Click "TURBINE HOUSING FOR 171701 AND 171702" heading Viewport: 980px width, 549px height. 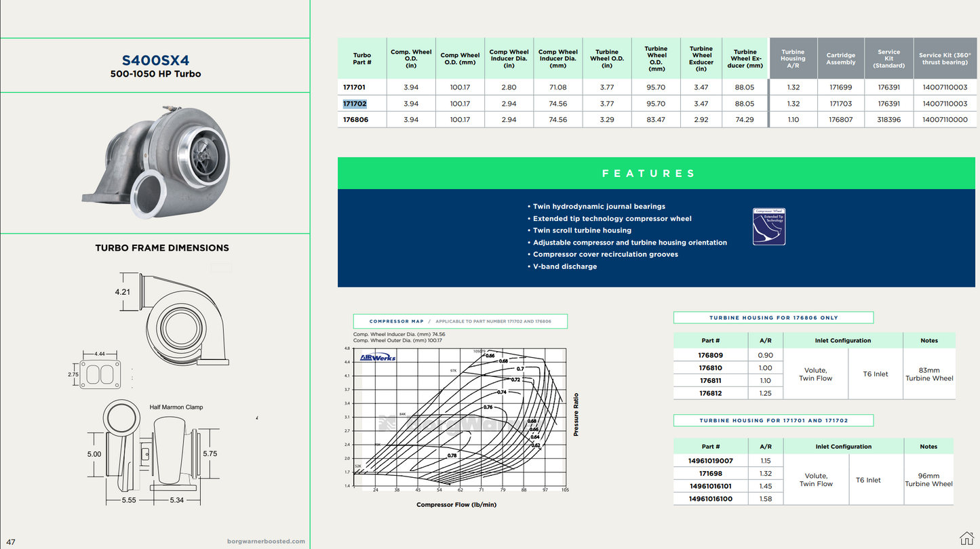pyautogui.click(x=774, y=421)
